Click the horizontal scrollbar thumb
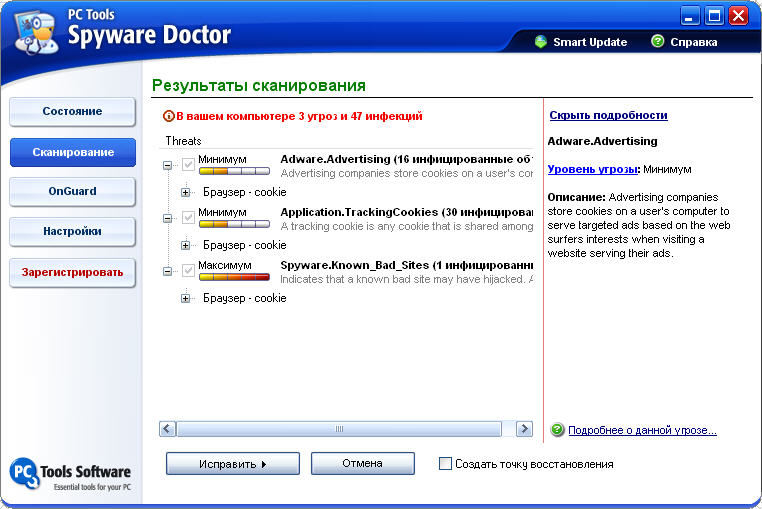 coord(339,429)
